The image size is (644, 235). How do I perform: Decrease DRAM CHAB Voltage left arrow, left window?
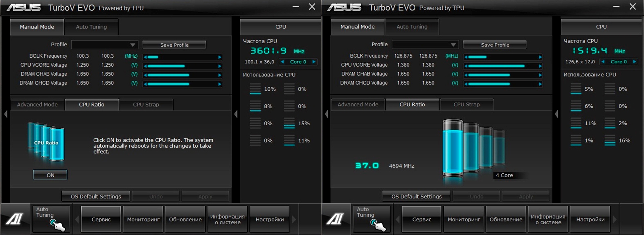[x=145, y=75]
